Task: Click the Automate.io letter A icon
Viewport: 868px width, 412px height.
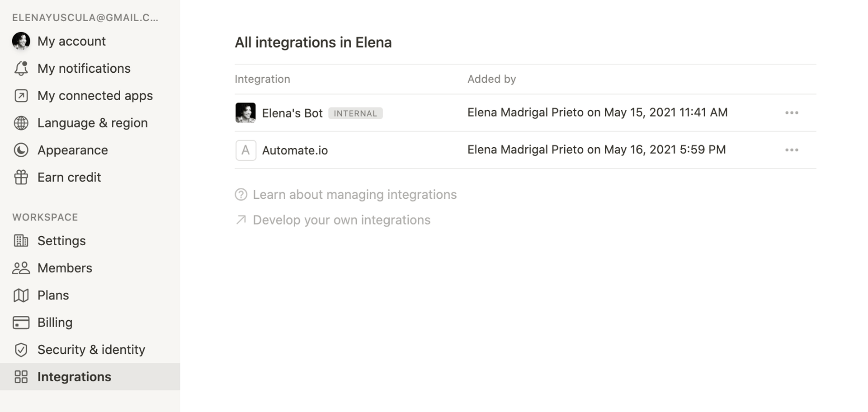Action: pyautogui.click(x=245, y=150)
